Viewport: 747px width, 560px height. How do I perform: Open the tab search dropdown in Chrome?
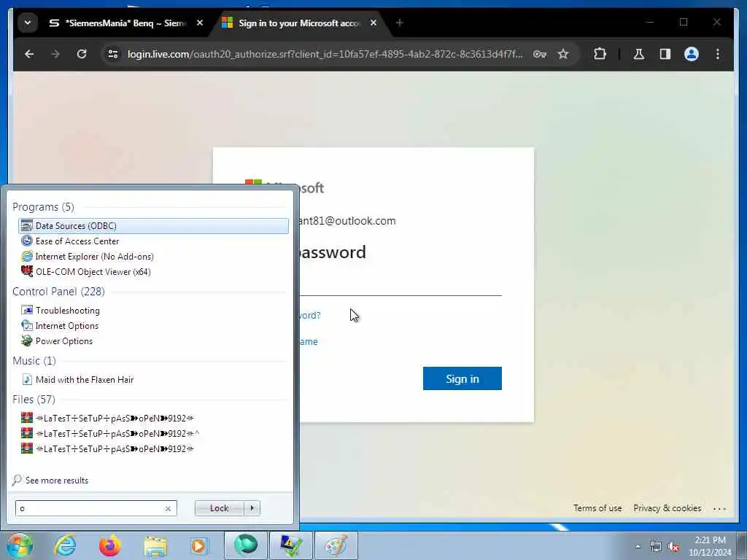[x=28, y=23]
